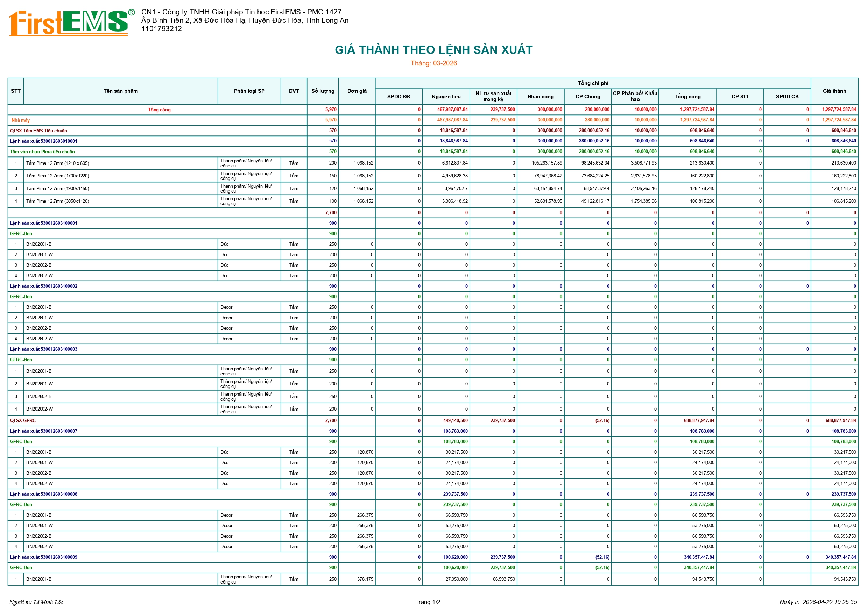Click Lệnh sản xuất 530012603100008 row
Viewport: 868px width, 614px height.
433,494
